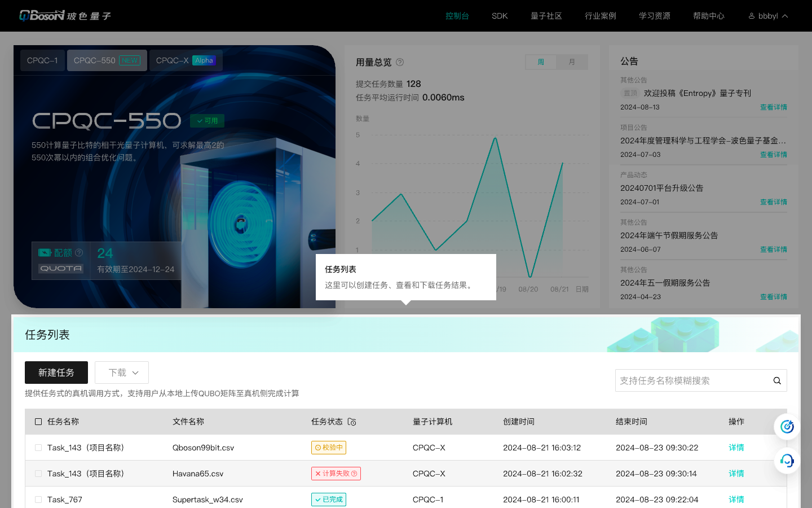Click the Task_767 task name
Viewport: 812px width, 508px height.
[65, 500]
